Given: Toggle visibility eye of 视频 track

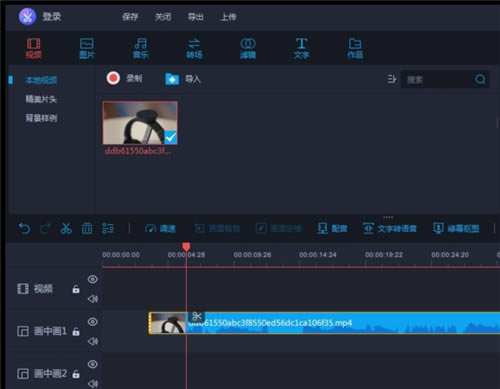Looking at the screenshot, I should click(x=93, y=279).
